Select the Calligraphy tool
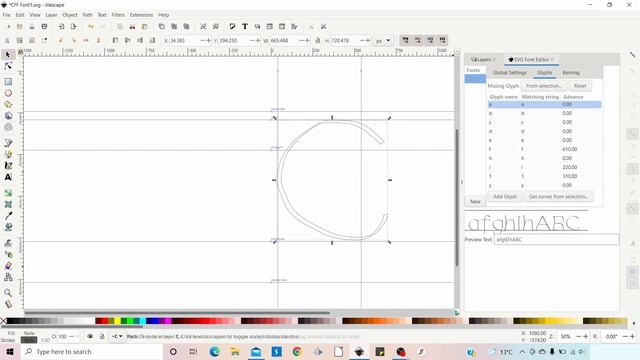The height and width of the screenshot is (360, 640). (x=8, y=166)
